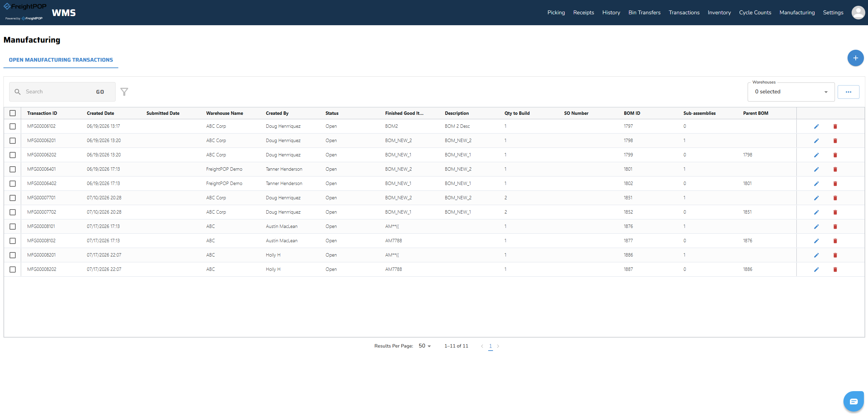Edit transaction MFG00006401
Screen dimensions: 868x416
tap(816, 169)
